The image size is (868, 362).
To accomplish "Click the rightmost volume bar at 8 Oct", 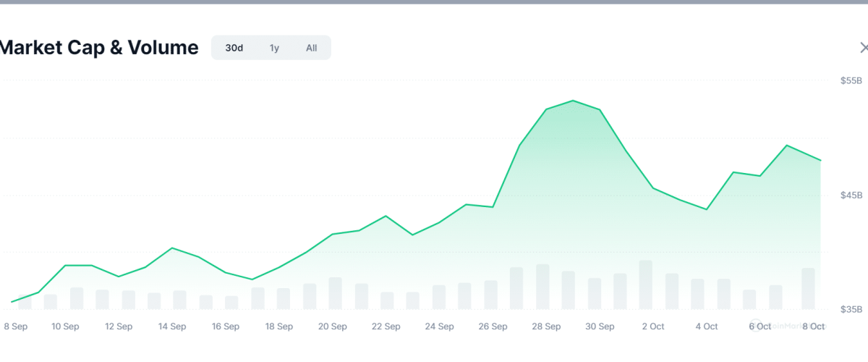I will (x=808, y=288).
